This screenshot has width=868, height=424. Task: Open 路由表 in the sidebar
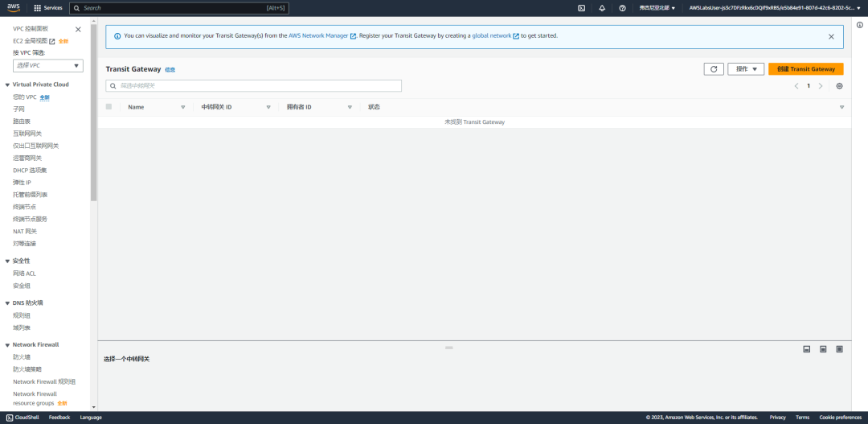point(22,121)
